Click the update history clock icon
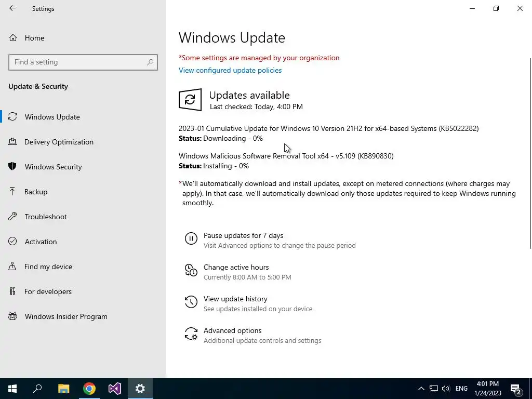 [191, 302]
